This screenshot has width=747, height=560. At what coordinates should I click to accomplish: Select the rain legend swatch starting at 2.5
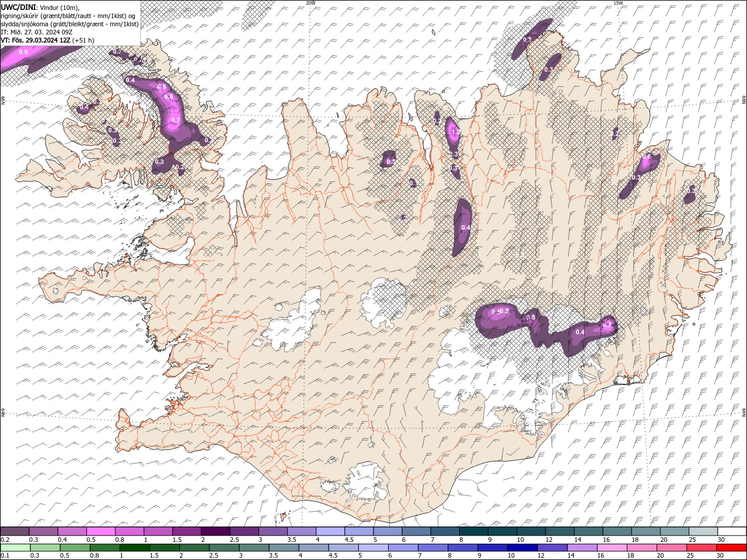point(224,548)
